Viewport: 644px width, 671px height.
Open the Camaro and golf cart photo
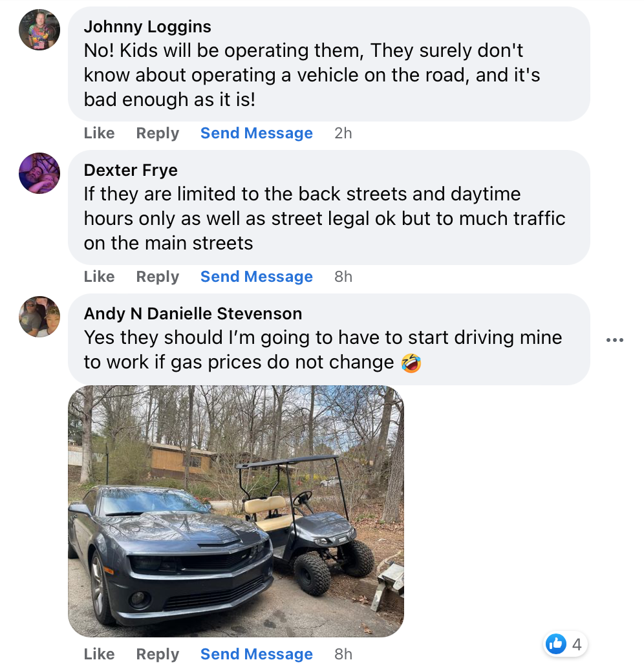coord(236,511)
